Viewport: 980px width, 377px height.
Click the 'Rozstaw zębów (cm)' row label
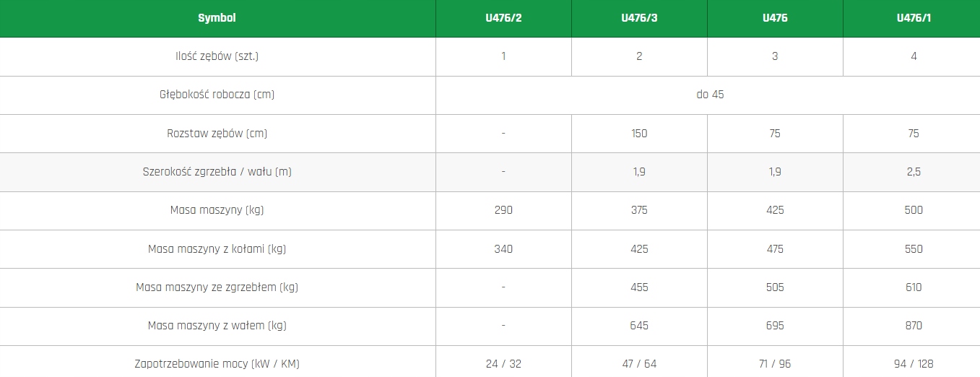coord(217,134)
